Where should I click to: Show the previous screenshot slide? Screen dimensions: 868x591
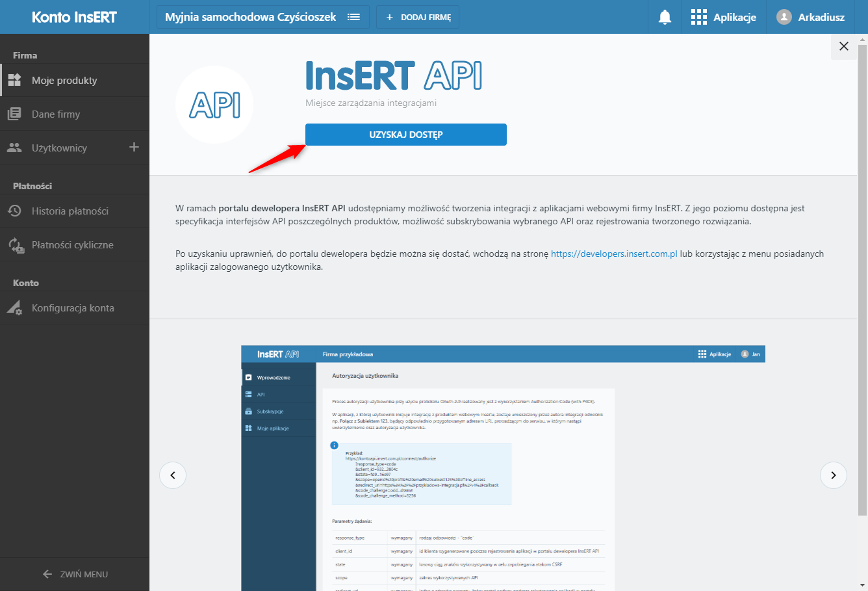(173, 475)
